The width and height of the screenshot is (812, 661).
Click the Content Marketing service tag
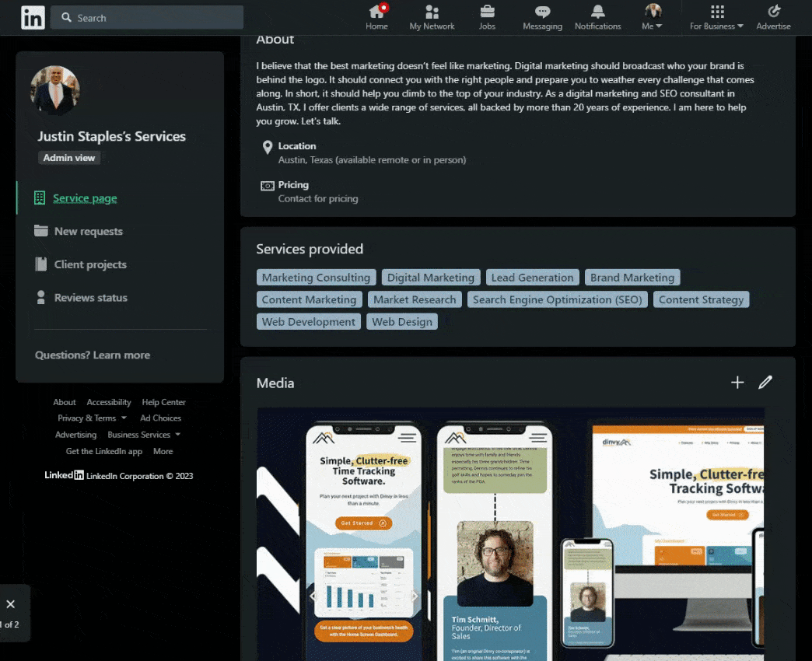(309, 299)
